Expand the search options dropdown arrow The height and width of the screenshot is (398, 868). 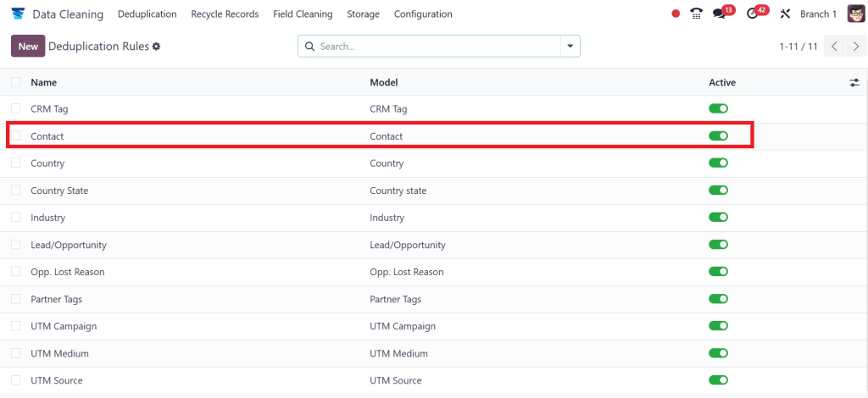[x=570, y=47]
